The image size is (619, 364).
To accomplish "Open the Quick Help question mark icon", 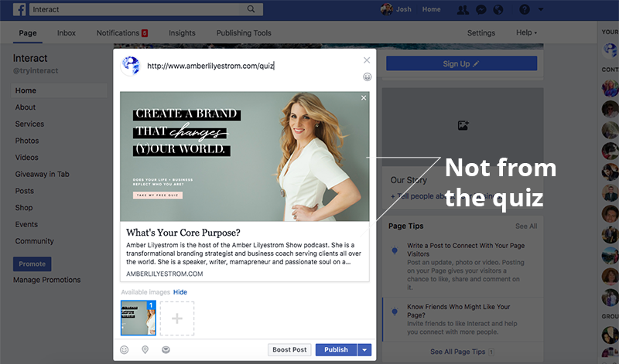I will tap(525, 9).
